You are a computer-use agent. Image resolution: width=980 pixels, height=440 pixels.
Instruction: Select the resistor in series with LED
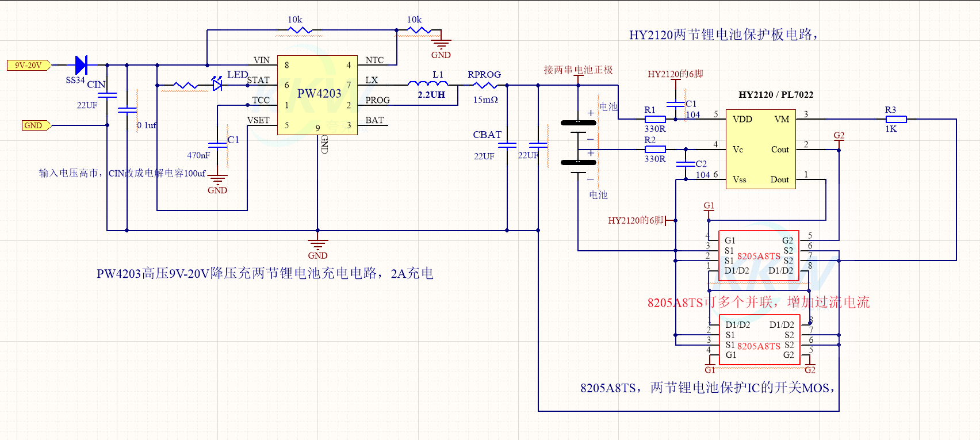186,85
